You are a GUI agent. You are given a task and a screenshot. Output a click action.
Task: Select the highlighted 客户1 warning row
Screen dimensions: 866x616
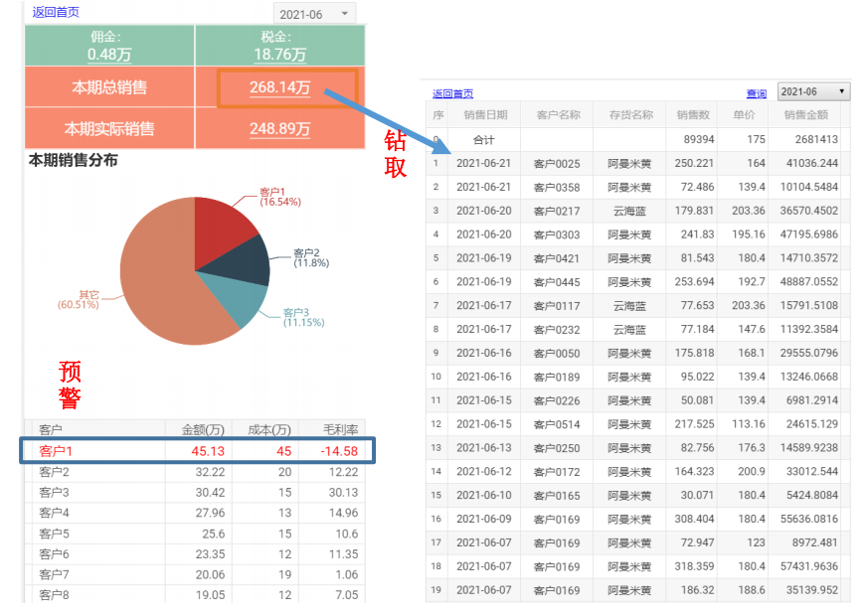tap(197, 451)
